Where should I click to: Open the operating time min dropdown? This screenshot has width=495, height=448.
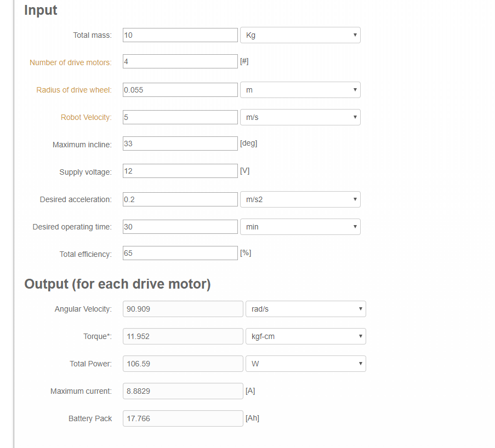point(300,227)
